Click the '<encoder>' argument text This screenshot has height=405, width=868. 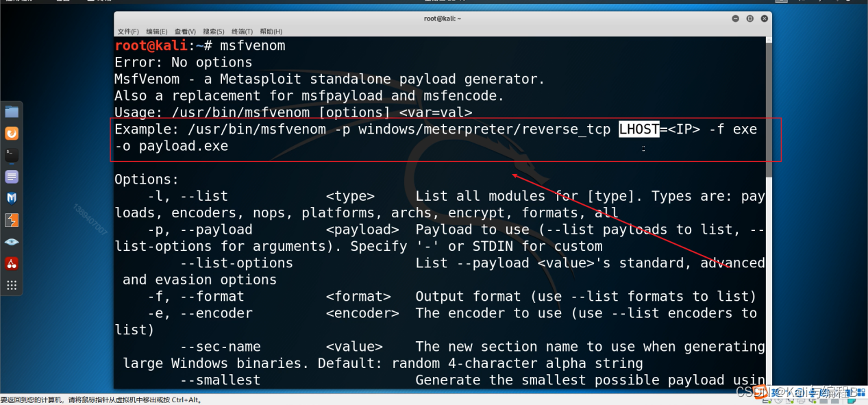pos(362,313)
